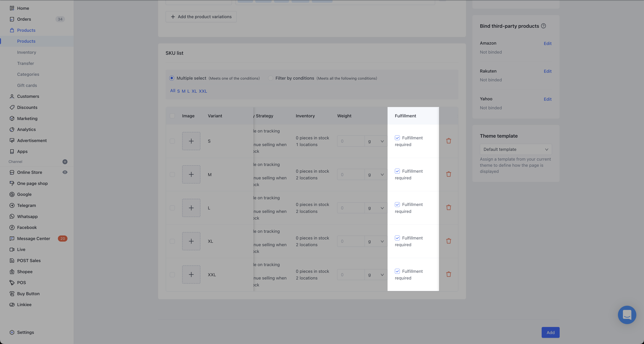Click help icon beside Bind third-party products

[543, 26]
